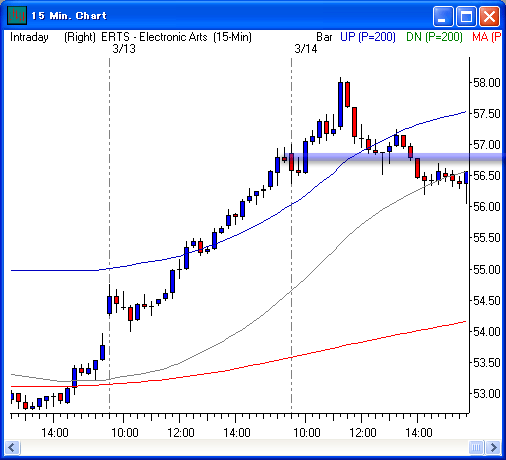Click the horizontal scrollbar thumb
Viewport: 506px width, 460px height.
476,447
